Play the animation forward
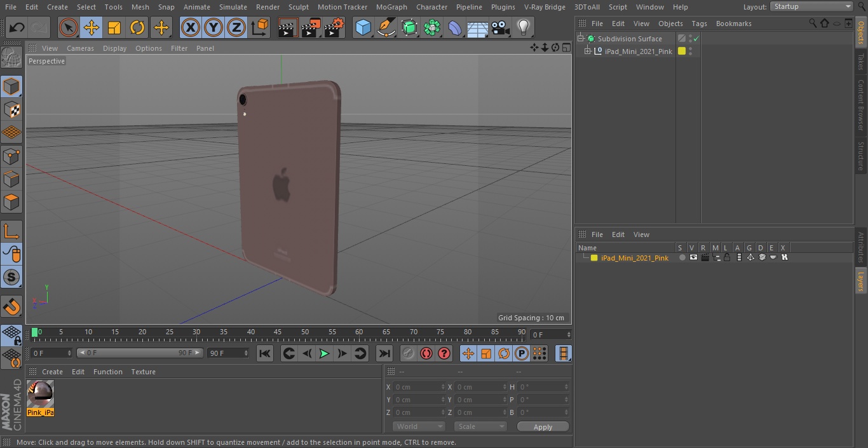The image size is (868, 448). (x=324, y=353)
